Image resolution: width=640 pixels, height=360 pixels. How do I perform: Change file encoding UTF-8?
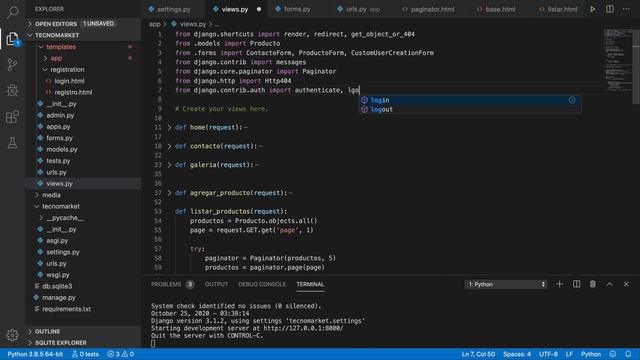tap(548, 354)
